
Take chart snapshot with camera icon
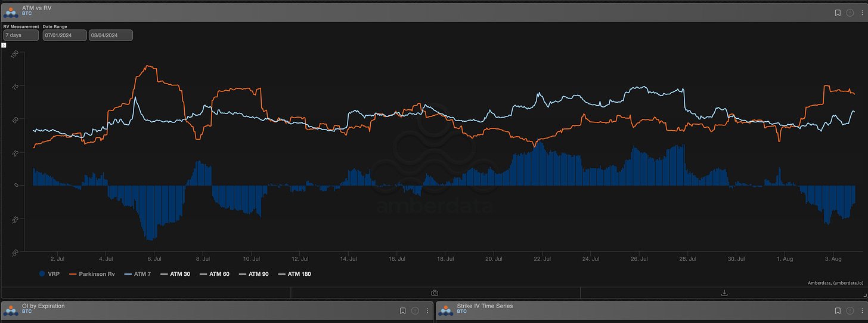[x=435, y=293]
